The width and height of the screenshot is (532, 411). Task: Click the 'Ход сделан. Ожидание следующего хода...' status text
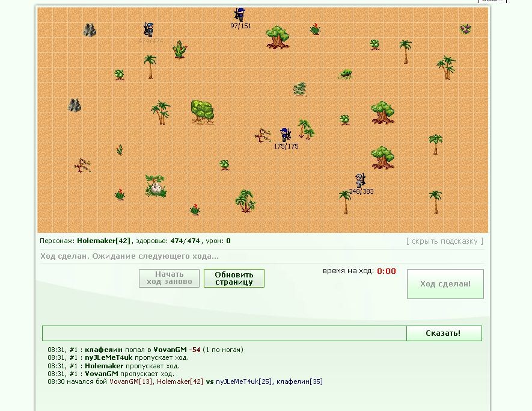click(129, 256)
